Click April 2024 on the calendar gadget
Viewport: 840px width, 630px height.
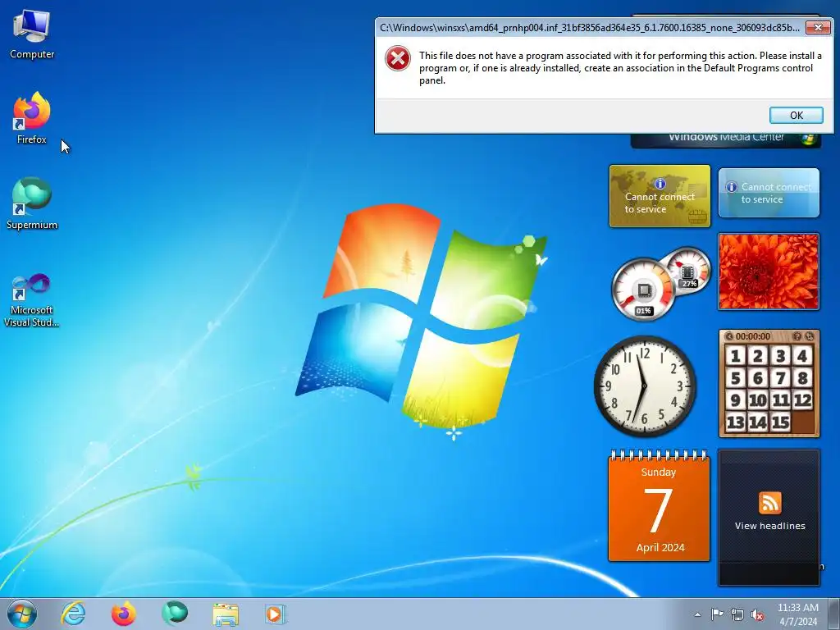[660, 547]
